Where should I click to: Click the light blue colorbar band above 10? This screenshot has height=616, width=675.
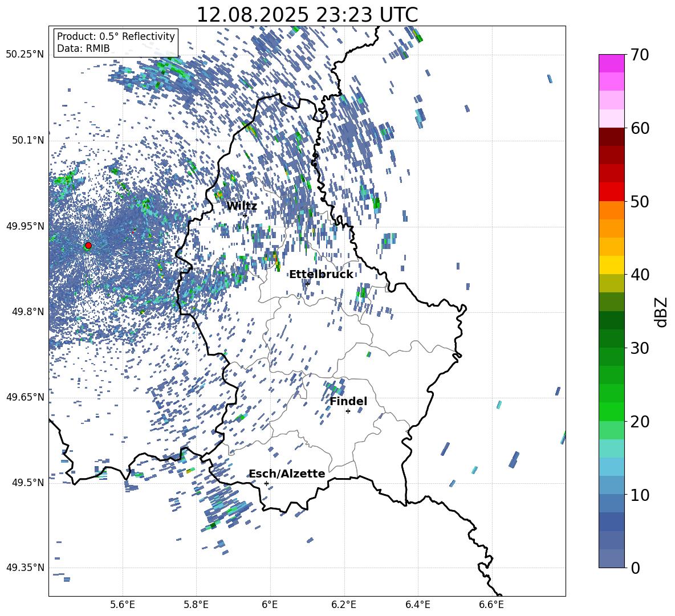tap(611, 467)
